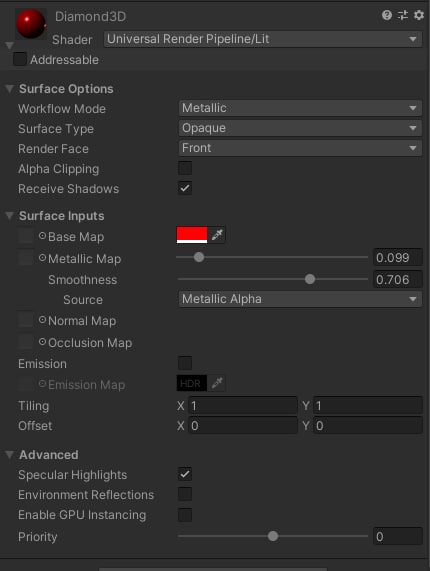Click the material presets sliders icon

[403, 15]
